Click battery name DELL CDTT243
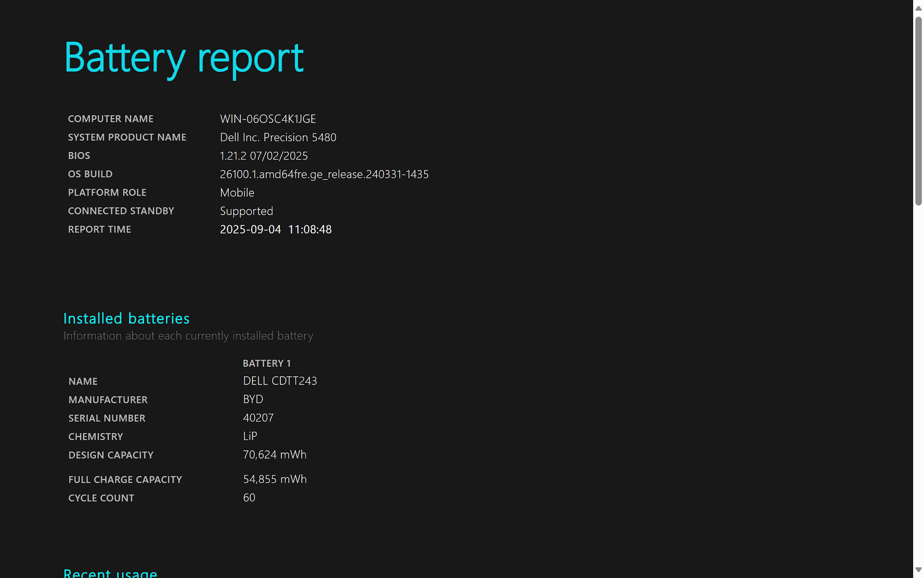 click(x=280, y=381)
